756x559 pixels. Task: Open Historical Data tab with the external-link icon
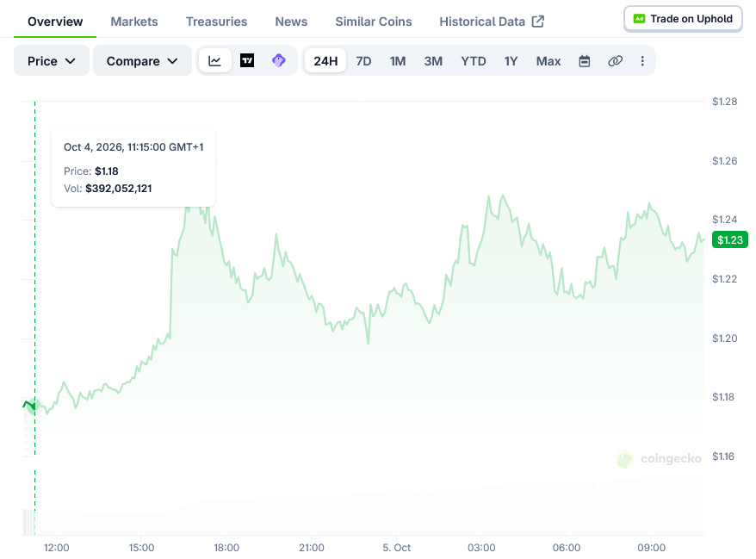pos(492,22)
